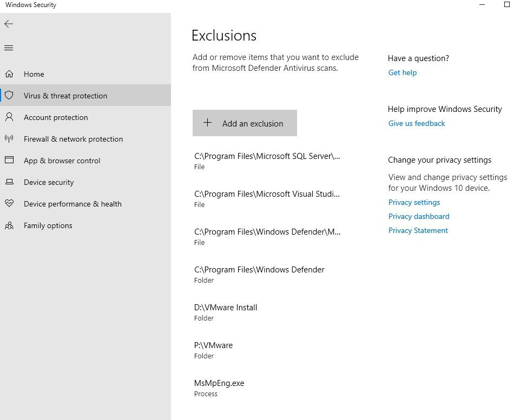Open the Get help link
This screenshot has width=520, height=420.
coord(402,72)
